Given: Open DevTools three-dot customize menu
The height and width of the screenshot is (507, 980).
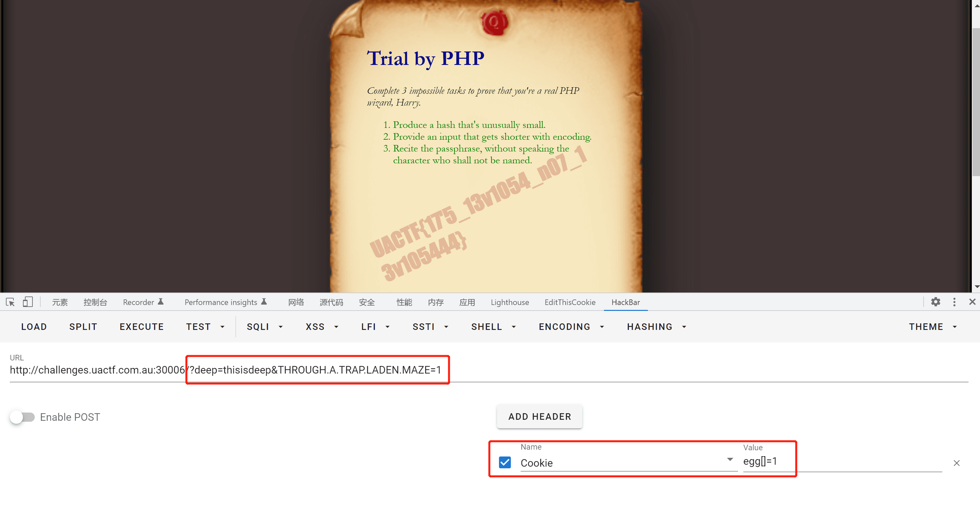Looking at the screenshot, I should pyautogui.click(x=954, y=302).
